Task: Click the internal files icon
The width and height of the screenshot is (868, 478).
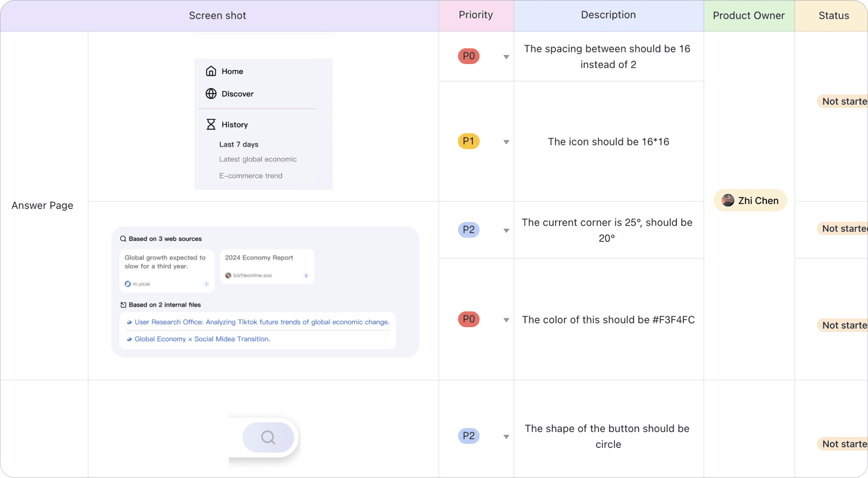Action: coord(123,305)
